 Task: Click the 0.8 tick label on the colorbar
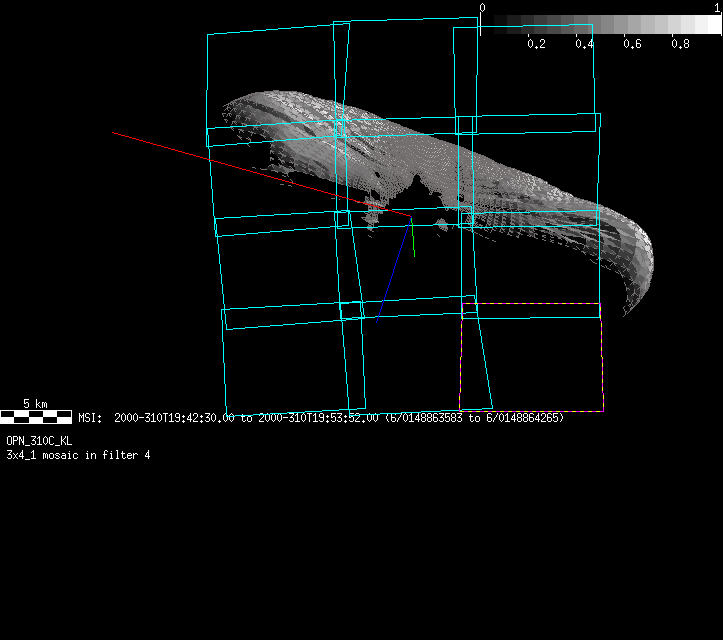[680, 44]
